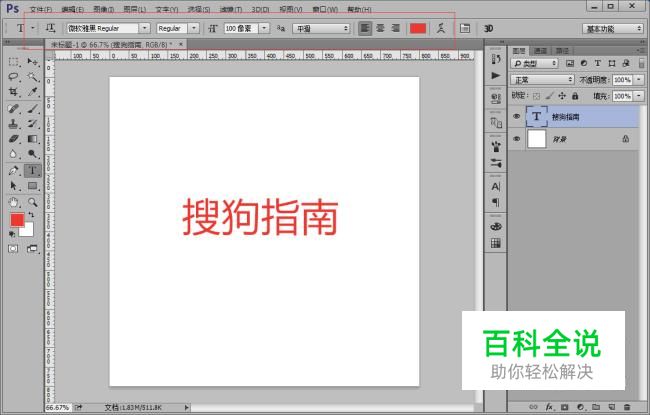The width and height of the screenshot is (650, 415).
Task: Toggle text orientation in options bar
Action: click(50, 28)
